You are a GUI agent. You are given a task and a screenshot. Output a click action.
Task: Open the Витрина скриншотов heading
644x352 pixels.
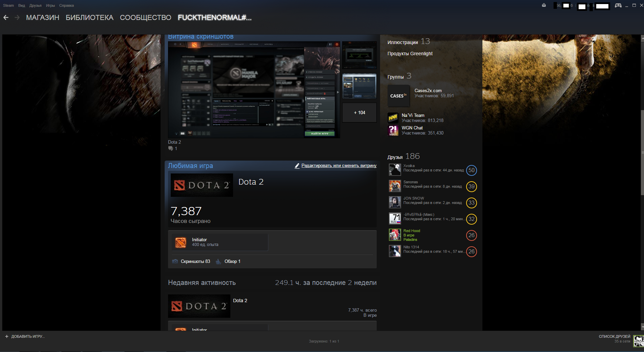[201, 37]
